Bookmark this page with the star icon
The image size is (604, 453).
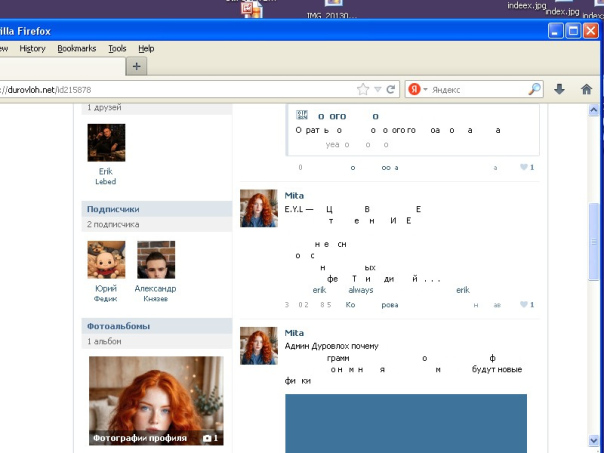[x=363, y=89]
